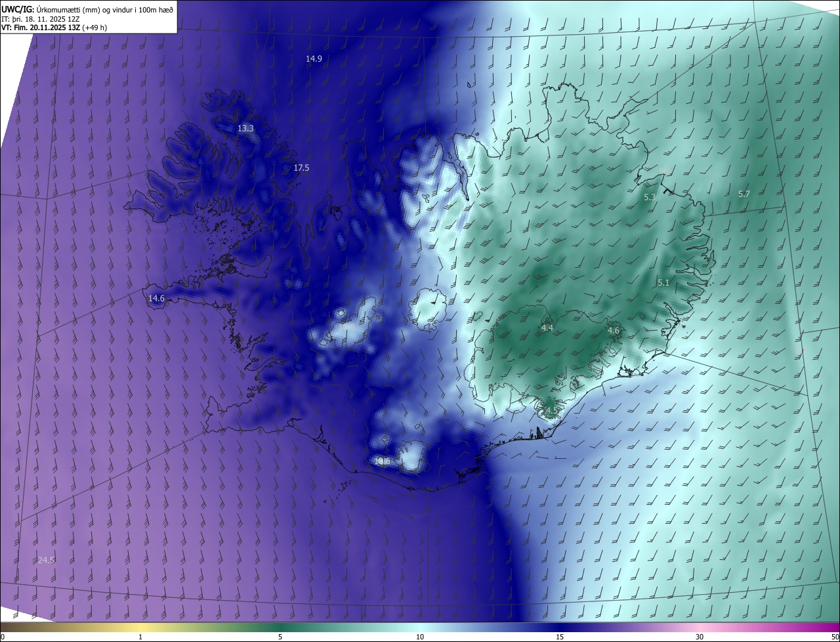Click the 15 tick on the color scale
Screen dimensions: 840x642
click(560, 637)
